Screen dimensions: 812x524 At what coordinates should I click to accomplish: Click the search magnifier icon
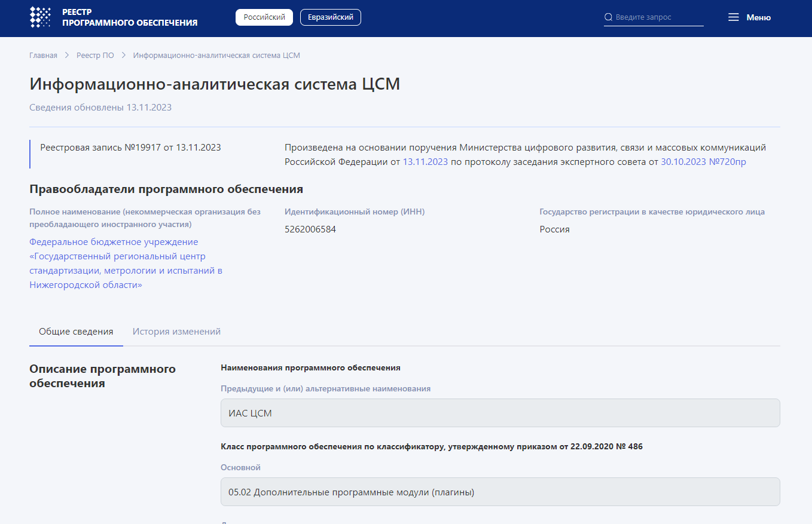[608, 17]
